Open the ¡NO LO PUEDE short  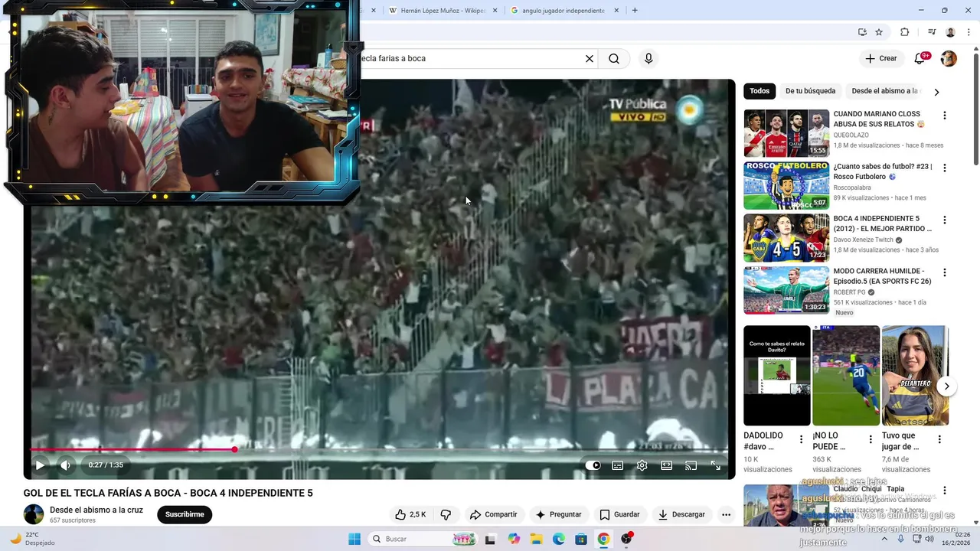[846, 376]
